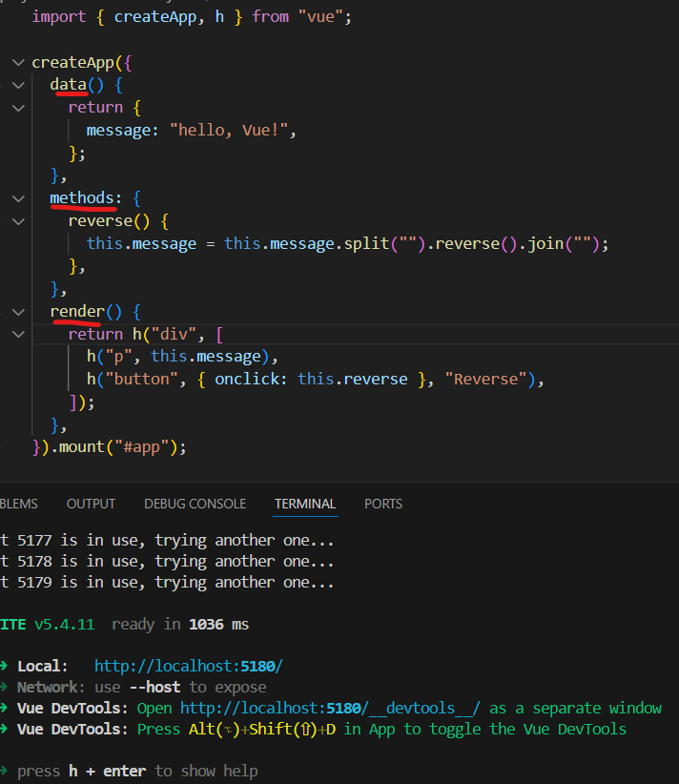Place cursor on message: "hello, Vue!" line
The width and height of the screenshot is (679, 784).
point(192,131)
